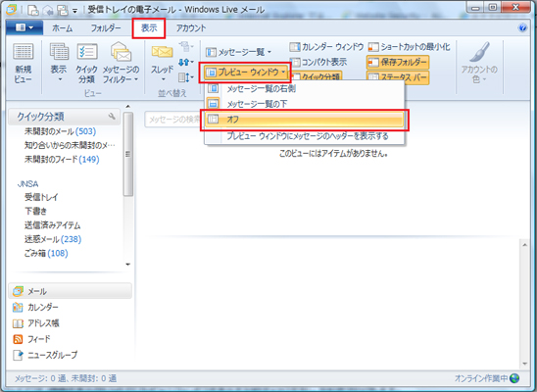Click the メッセージ一覧の下 layout icon

point(213,104)
